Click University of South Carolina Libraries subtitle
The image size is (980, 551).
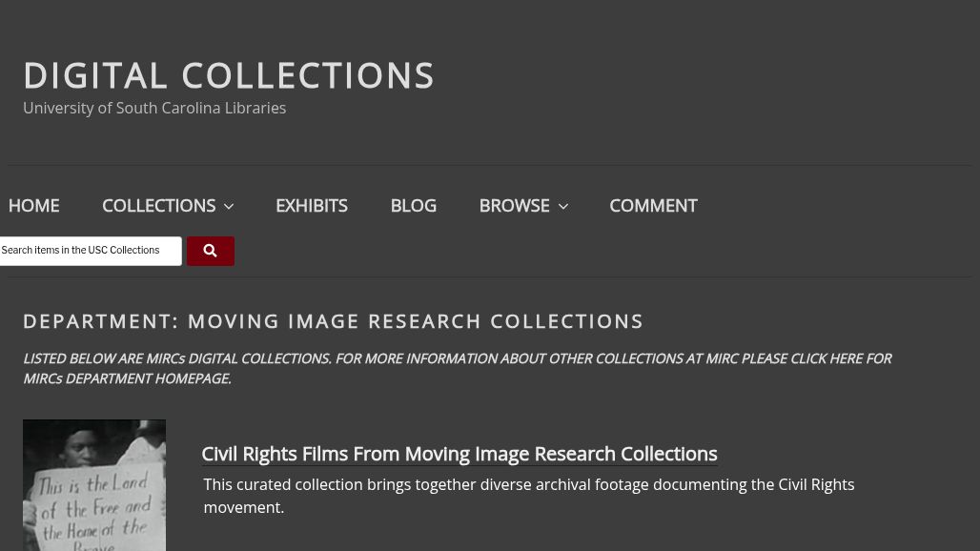(154, 109)
